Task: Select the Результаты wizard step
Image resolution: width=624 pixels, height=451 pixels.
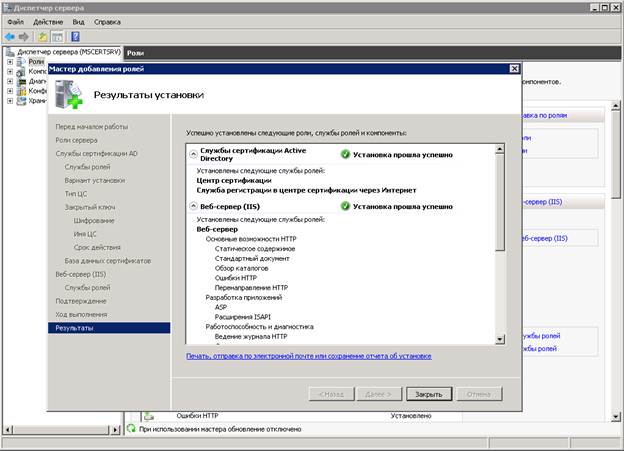Action: [x=109, y=328]
